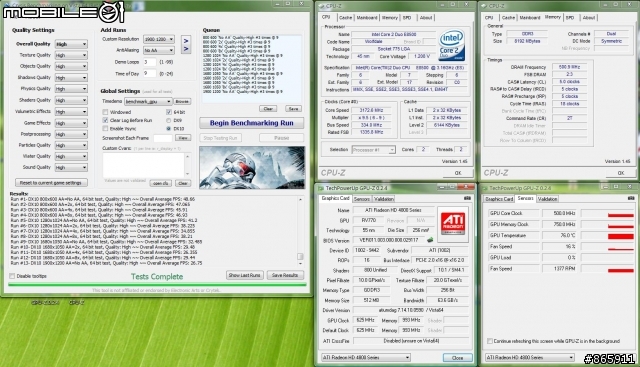Click the Custom Cvars text area
Viewport: 640px width, 367px height.
coord(146,165)
